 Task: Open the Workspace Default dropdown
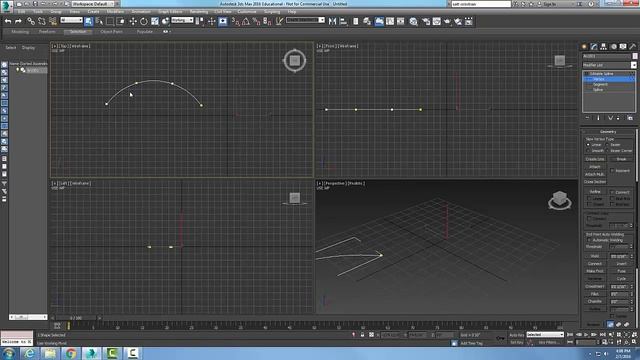point(93,4)
